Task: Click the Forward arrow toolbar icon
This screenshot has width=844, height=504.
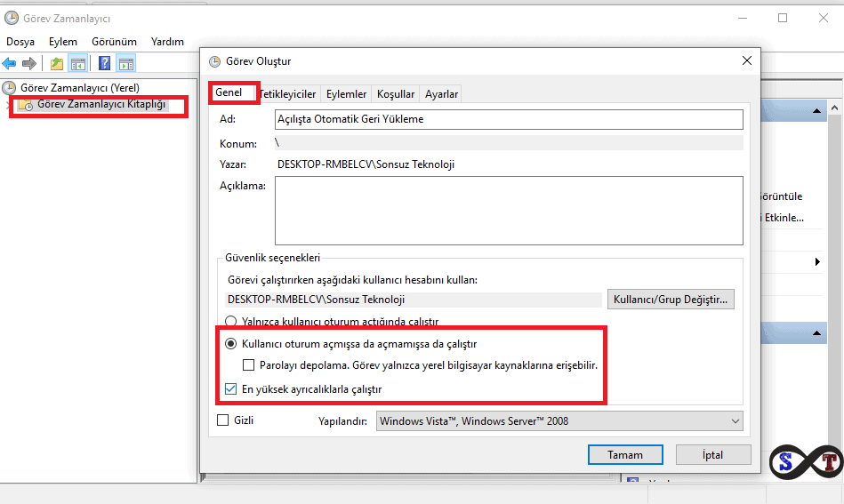Action: tap(29, 63)
